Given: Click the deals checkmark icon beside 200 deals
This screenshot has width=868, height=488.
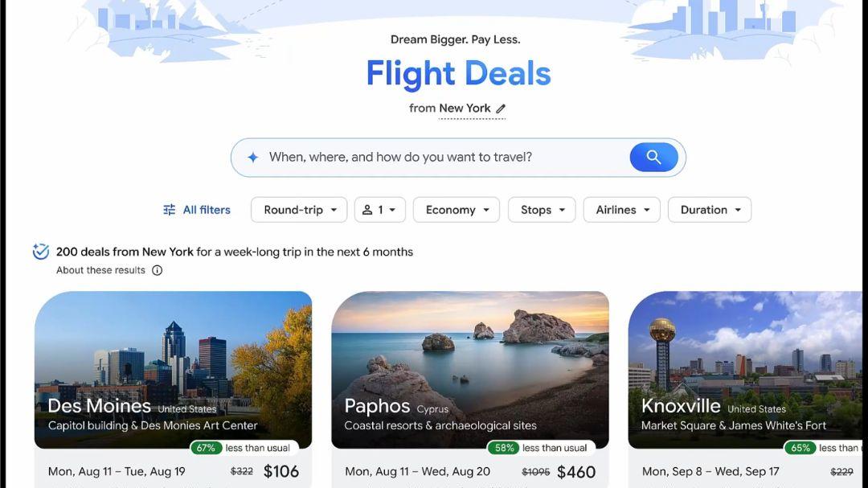Looking at the screenshot, I should click(40, 252).
